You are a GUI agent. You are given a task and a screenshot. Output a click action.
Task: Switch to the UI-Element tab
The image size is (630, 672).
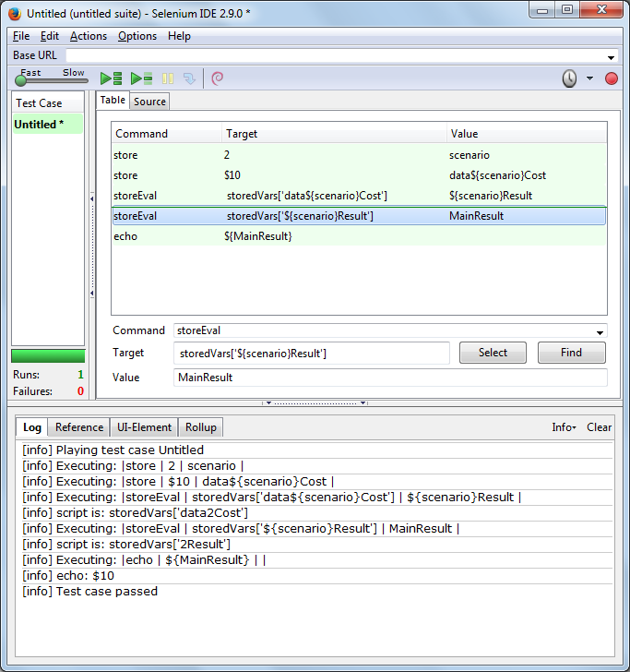(x=144, y=427)
